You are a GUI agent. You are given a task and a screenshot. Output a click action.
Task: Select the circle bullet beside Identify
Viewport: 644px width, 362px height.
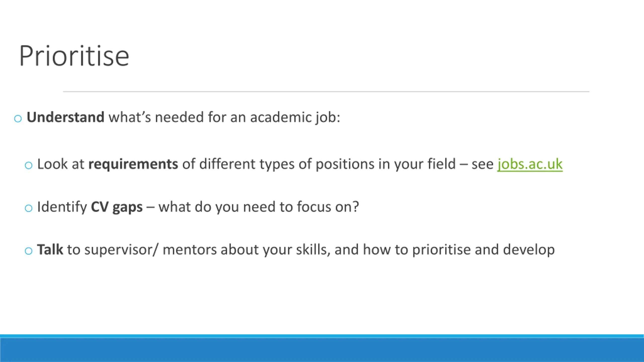pos(29,208)
